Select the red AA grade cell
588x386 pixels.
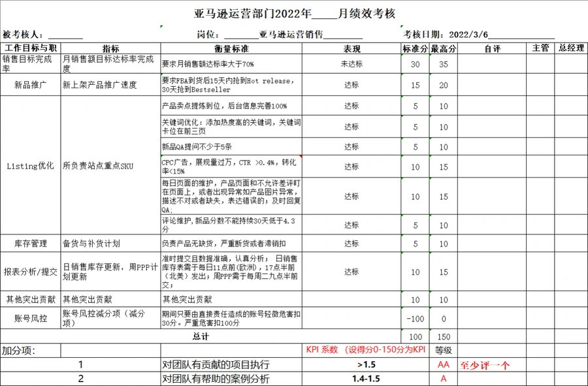pos(443,364)
